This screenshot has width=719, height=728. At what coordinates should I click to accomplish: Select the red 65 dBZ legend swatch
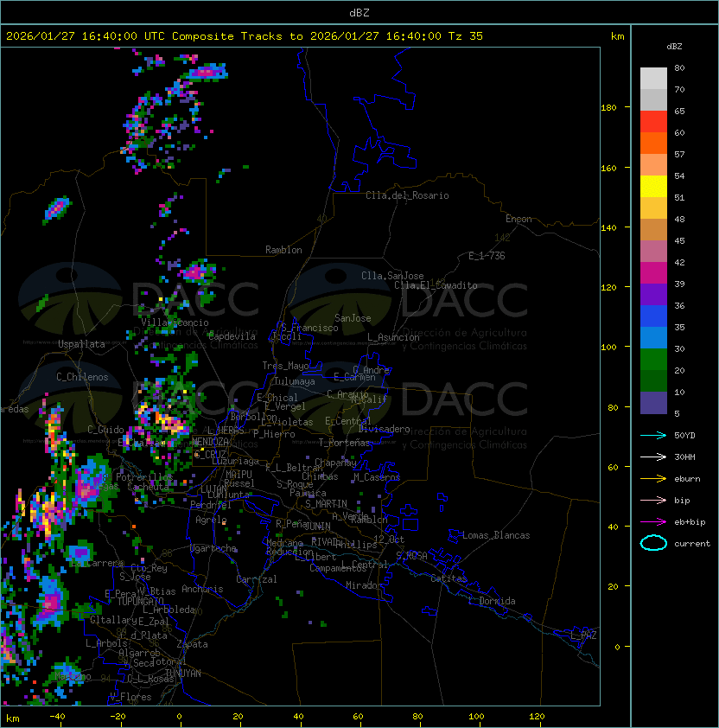653,121
